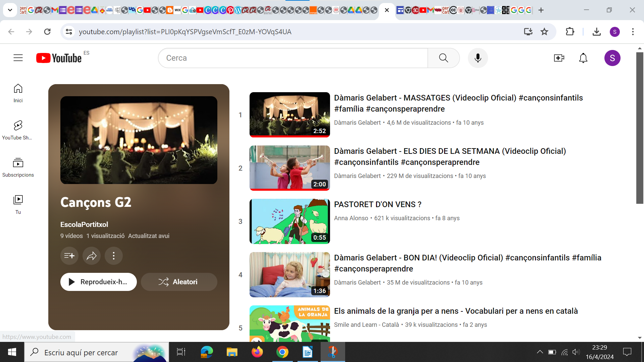Go to Subscripcions in the sidebar
The width and height of the screenshot is (644, 362).
click(18, 167)
